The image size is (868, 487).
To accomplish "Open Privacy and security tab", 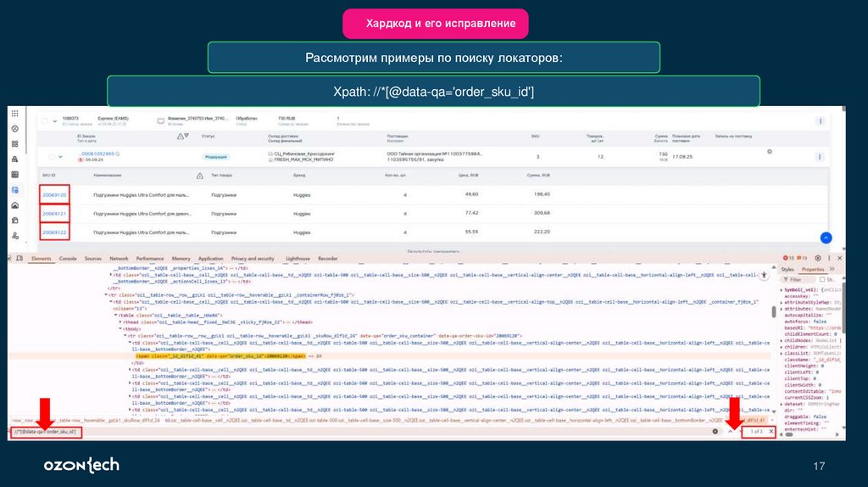I will tap(253, 258).
